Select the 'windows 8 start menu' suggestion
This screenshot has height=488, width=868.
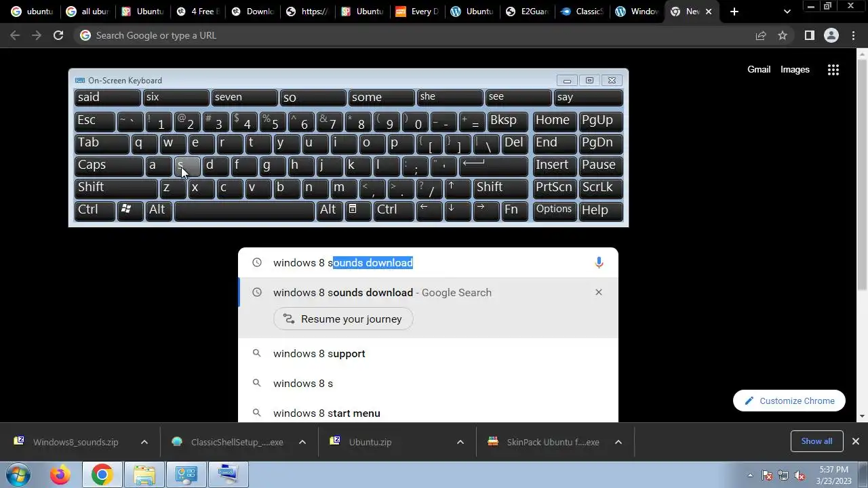[428, 413]
